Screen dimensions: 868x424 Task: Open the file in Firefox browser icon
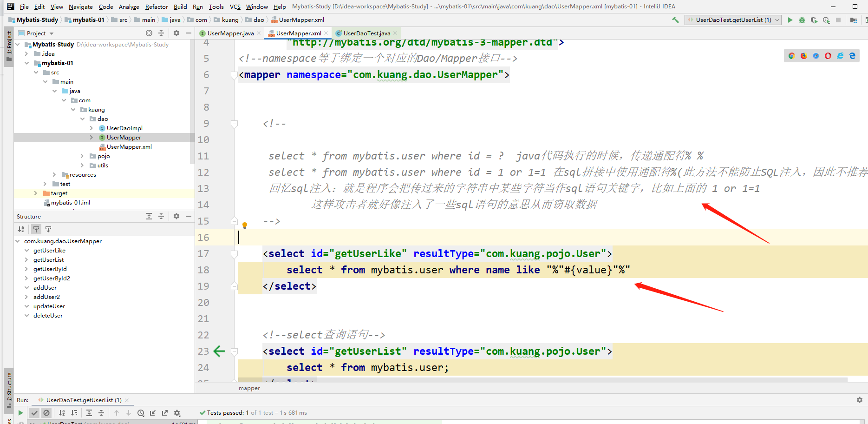coord(804,56)
